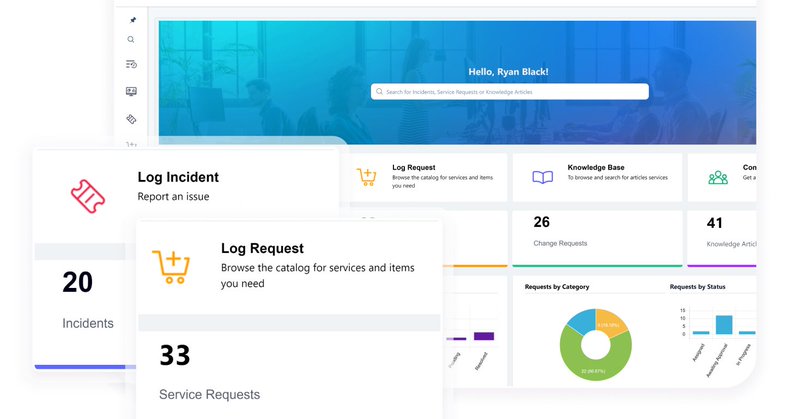The width and height of the screenshot is (800, 419).
Task: Click the '33' service requests count
Action: coord(174,355)
